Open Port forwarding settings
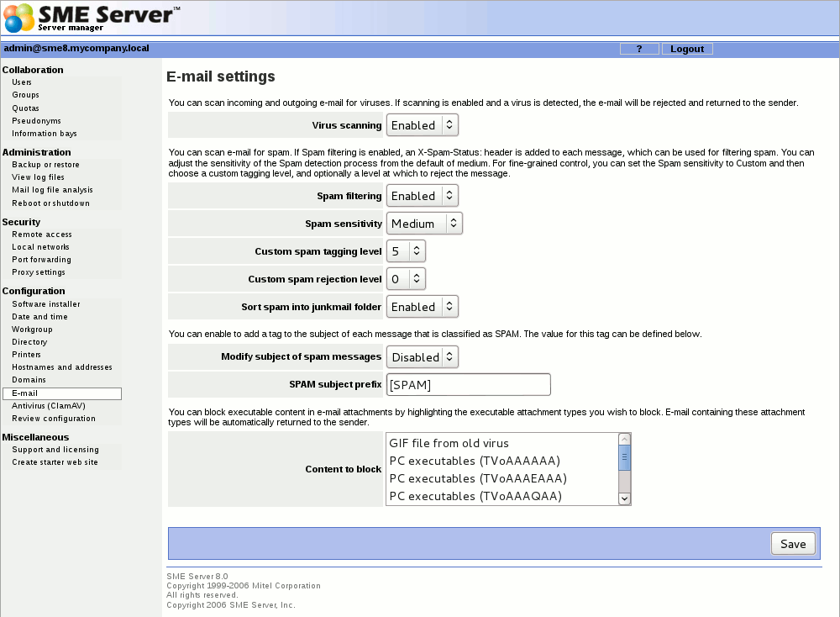The width and height of the screenshot is (840, 617). (41, 260)
